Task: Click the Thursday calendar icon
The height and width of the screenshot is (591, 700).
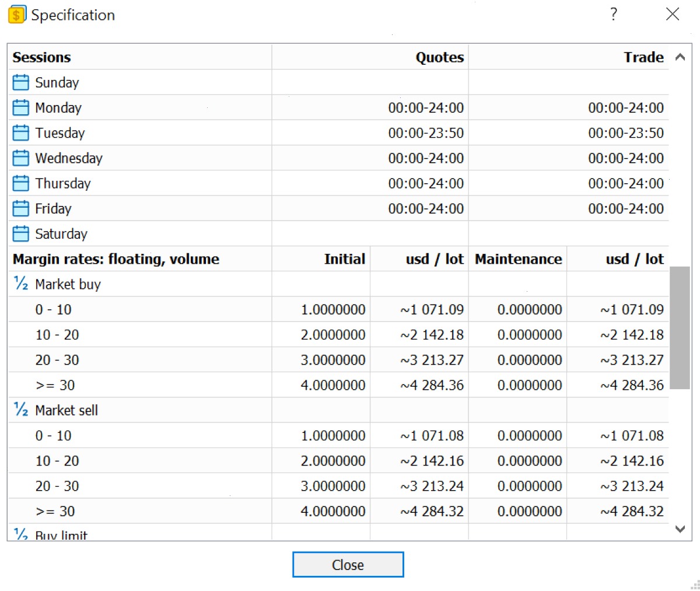Action: point(20,183)
